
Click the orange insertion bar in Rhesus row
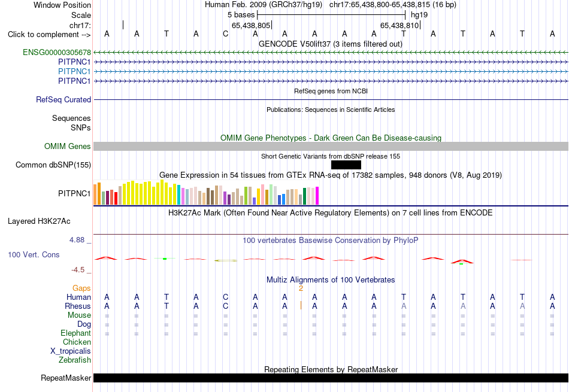pos(301,306)
